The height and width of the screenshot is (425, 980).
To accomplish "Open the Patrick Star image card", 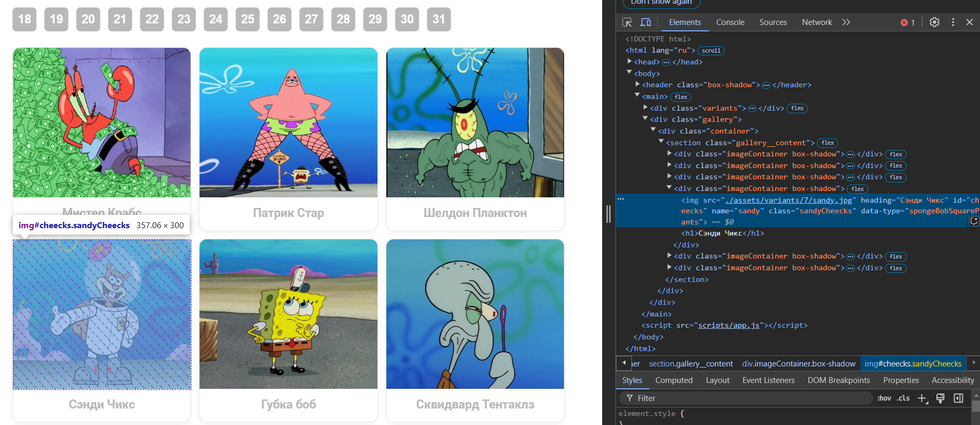I will tap(289, 123).
